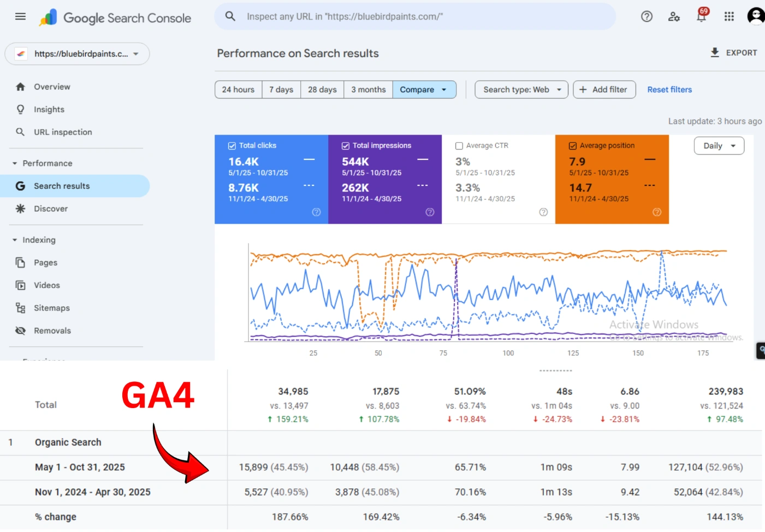Click the search magnifier icon
Screen dimensions: 765x532
[230, 16]
